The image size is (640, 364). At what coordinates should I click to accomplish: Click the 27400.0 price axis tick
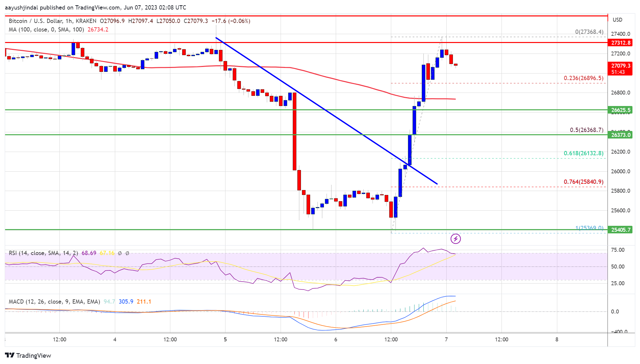[620, 34]
